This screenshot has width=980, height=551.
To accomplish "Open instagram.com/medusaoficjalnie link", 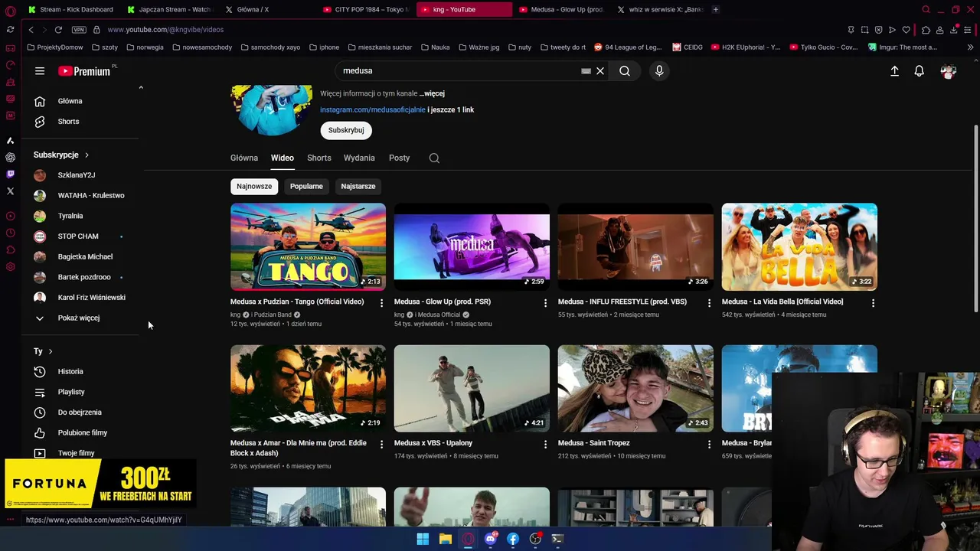I will click(372, 110).
